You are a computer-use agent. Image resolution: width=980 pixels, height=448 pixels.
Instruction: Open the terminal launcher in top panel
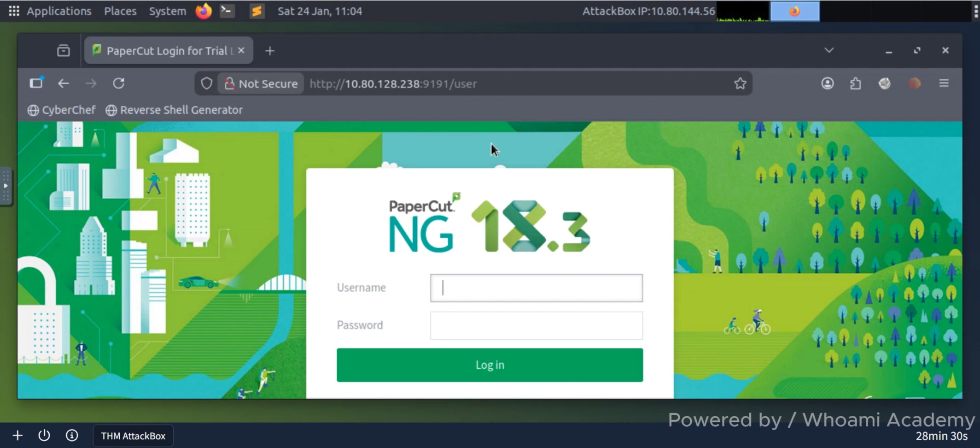(227, 11)
